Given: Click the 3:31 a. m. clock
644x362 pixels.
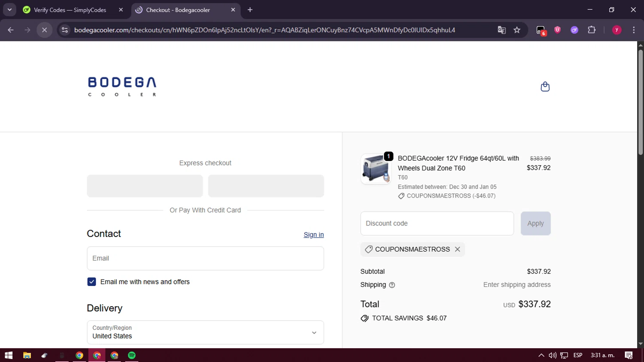Looking at the screenshot, I should click(x=603, y=355).
